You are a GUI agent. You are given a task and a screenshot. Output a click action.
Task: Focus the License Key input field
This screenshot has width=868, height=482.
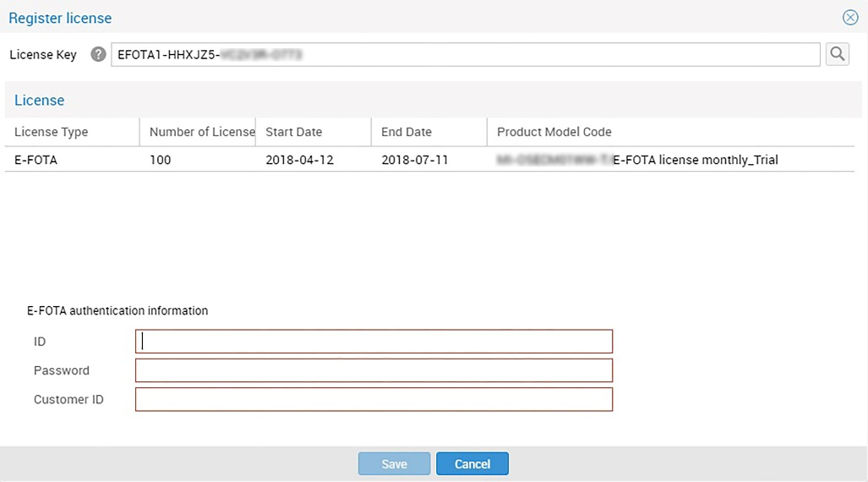point(466,54)
